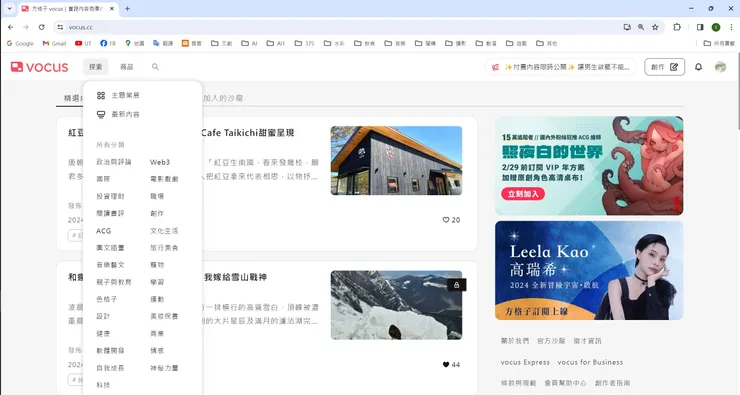Open the vocus for Business link

click(x=590, y=362)
